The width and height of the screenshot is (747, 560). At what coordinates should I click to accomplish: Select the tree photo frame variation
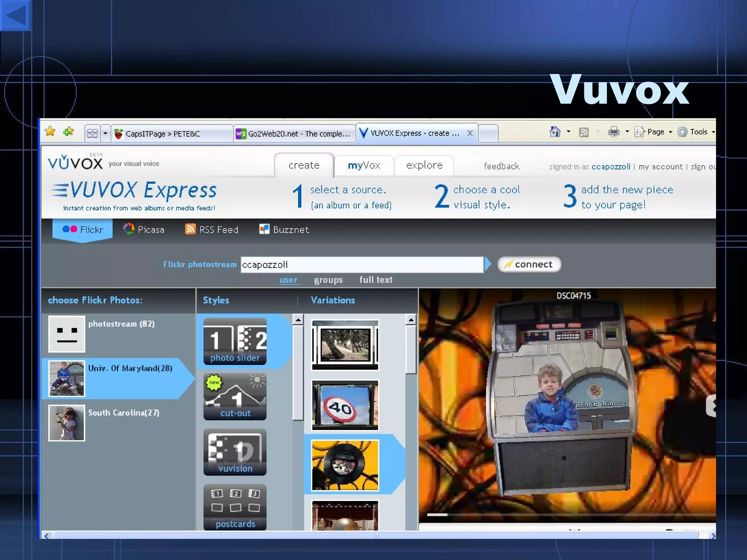(345, 345)
